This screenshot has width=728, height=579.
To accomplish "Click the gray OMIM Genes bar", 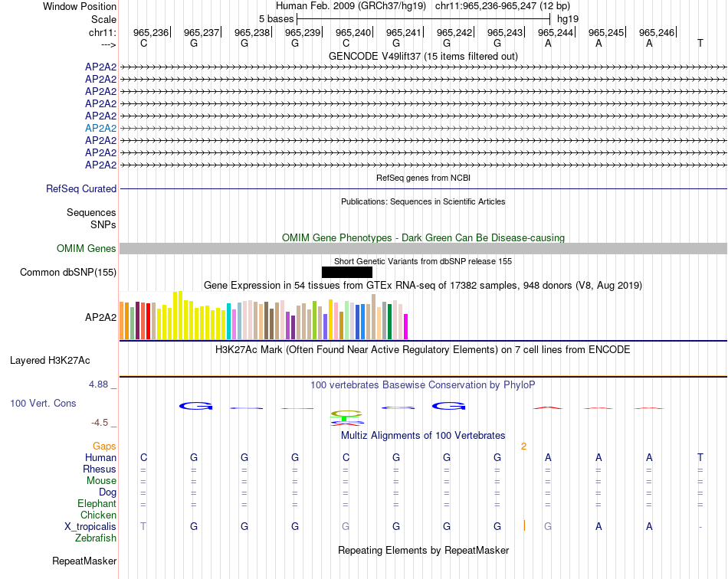I will [424, 248].
